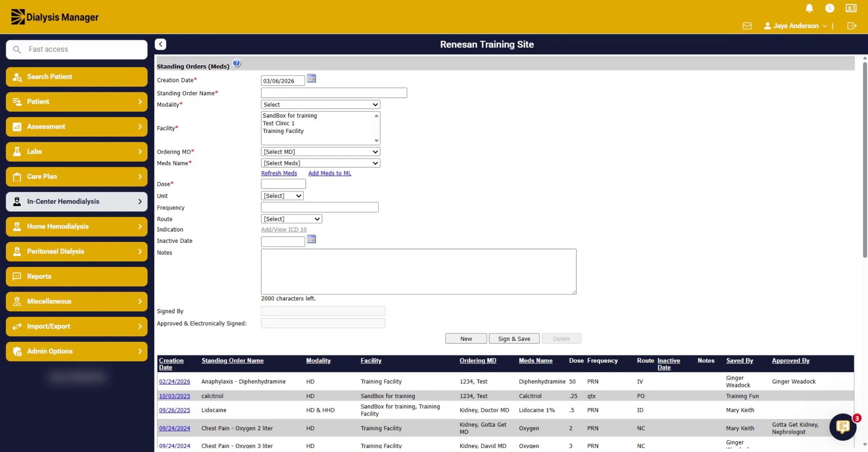This screenshot has height=452, width=868.
Task: Expand Home Hemodialysis menu
Action: tap(77, 226)
